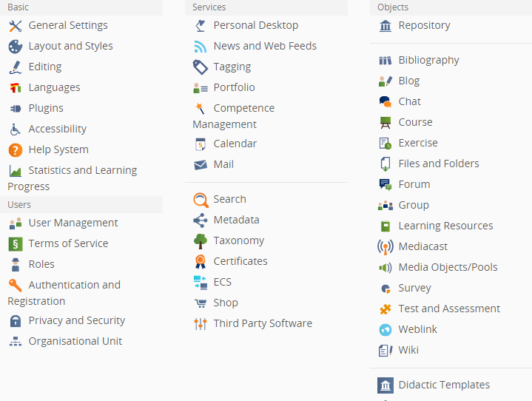
Task: Click the Help System question mark icon
Action: tap(16, 150)
